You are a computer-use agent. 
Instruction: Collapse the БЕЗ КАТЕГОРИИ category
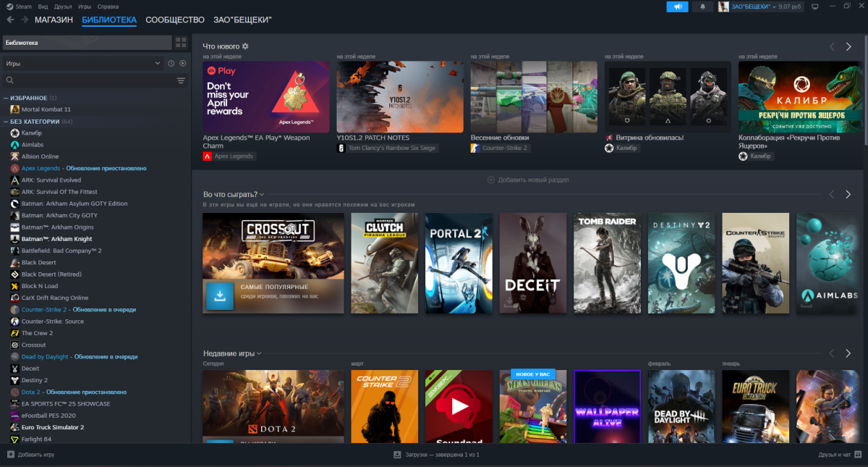(x=6, y=122)
